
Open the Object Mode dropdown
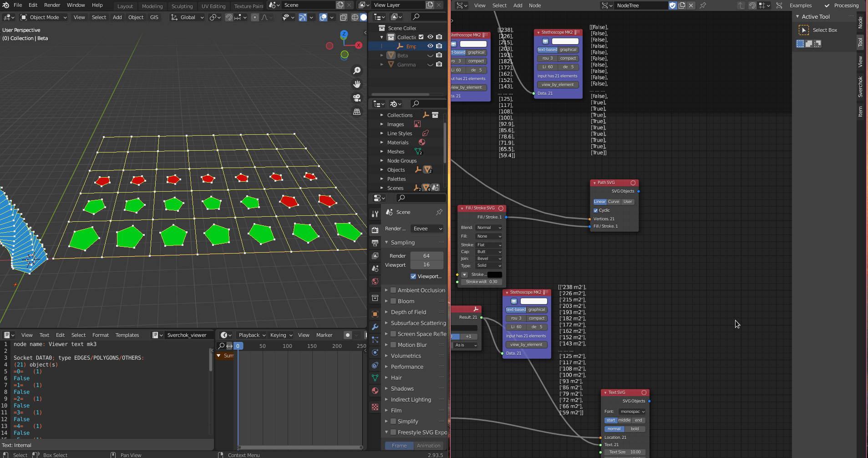point(44,17)
